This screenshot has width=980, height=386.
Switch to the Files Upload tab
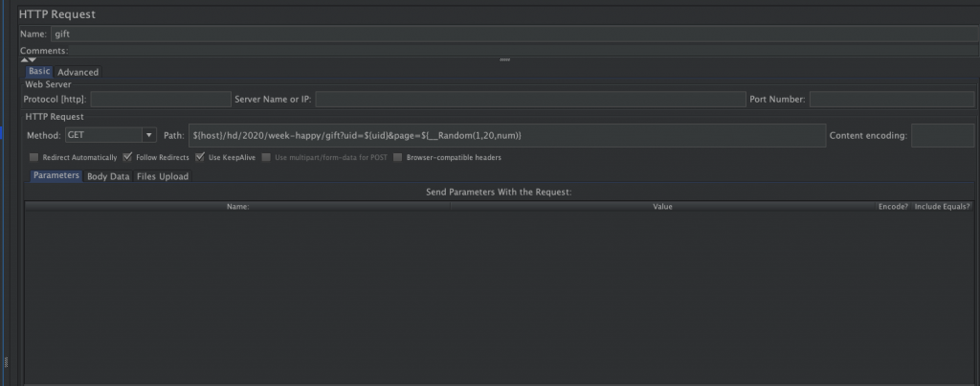coord(162,176)
